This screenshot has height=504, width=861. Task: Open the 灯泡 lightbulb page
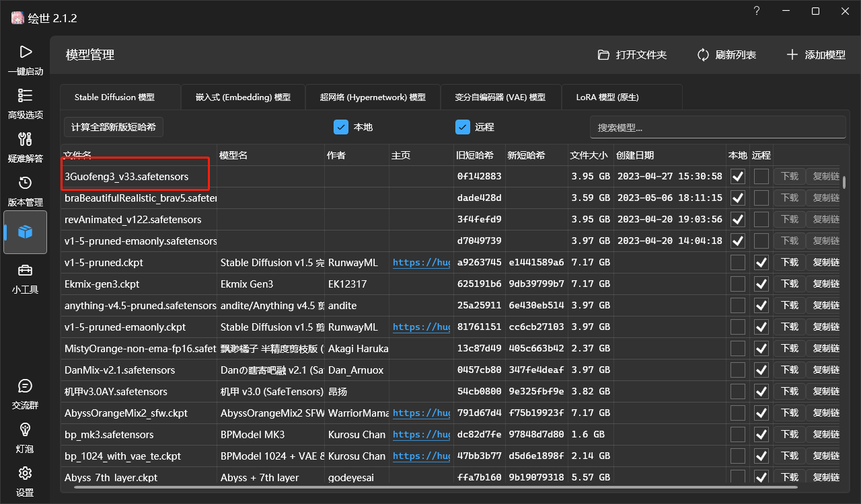point(25,437)
